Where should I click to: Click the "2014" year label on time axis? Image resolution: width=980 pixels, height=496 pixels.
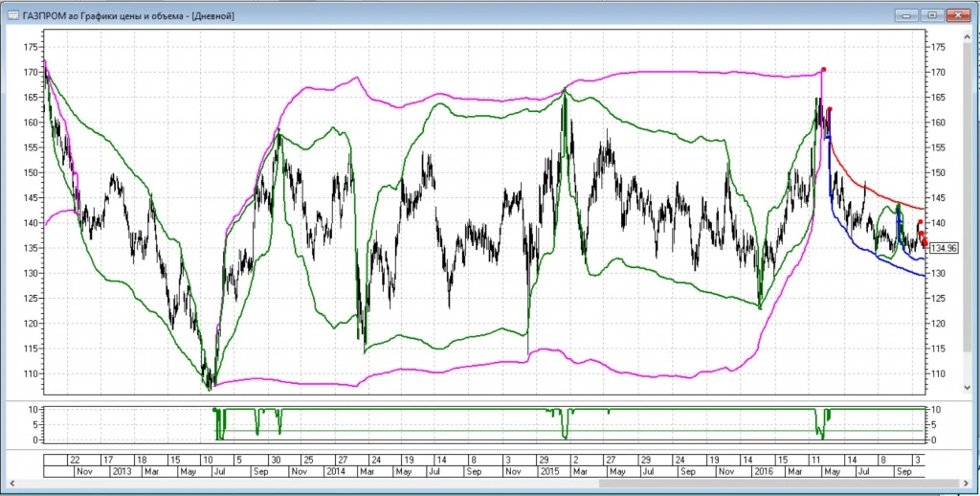[335, 472]
